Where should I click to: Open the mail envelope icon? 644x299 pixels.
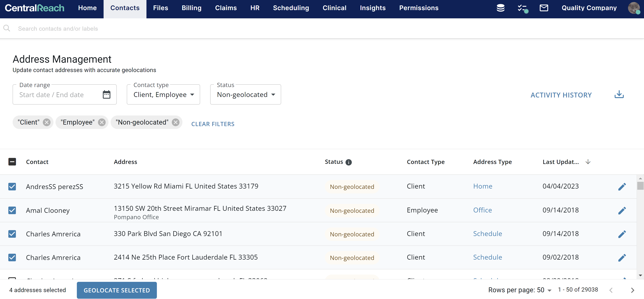pyautogui.click(x=544, y=8)
